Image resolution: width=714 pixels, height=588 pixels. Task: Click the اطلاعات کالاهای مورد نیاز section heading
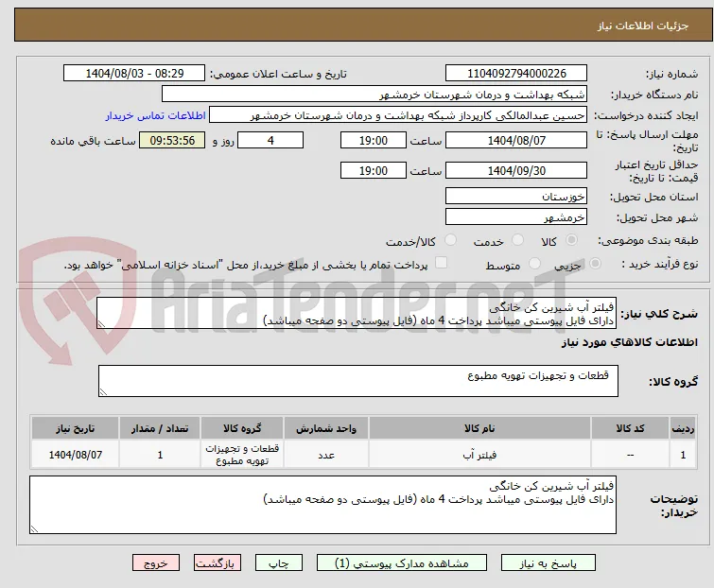tap(629, 342)
